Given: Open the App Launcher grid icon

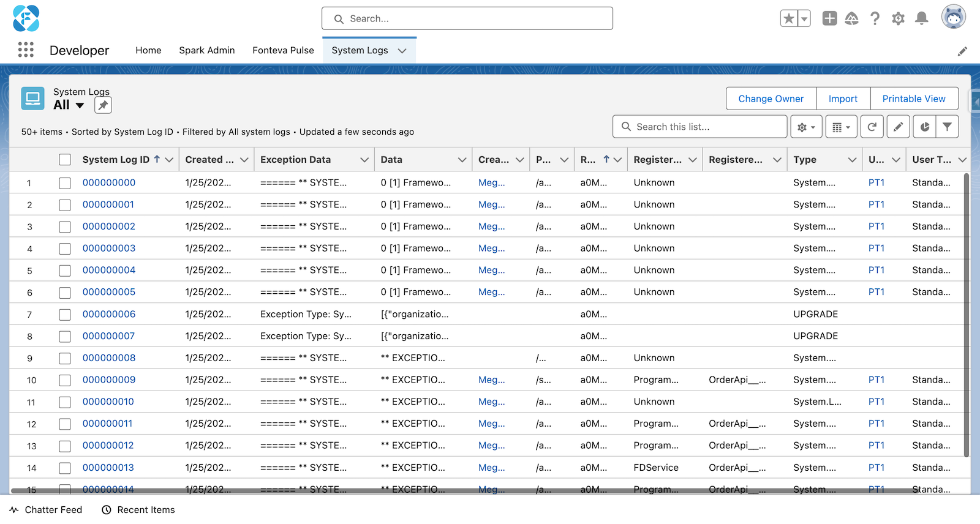Looking at the screenshot, I should point(26,50).
